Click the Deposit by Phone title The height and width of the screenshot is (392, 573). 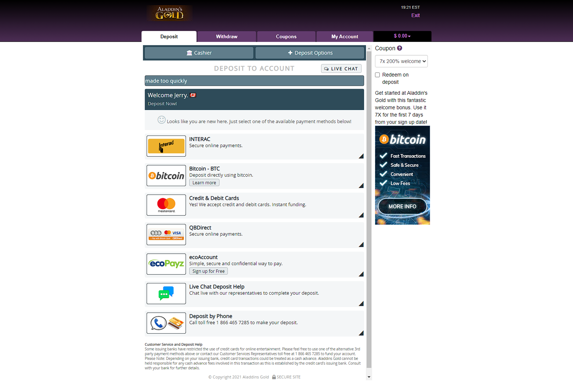pyautogui.click(x=211, y=316)
